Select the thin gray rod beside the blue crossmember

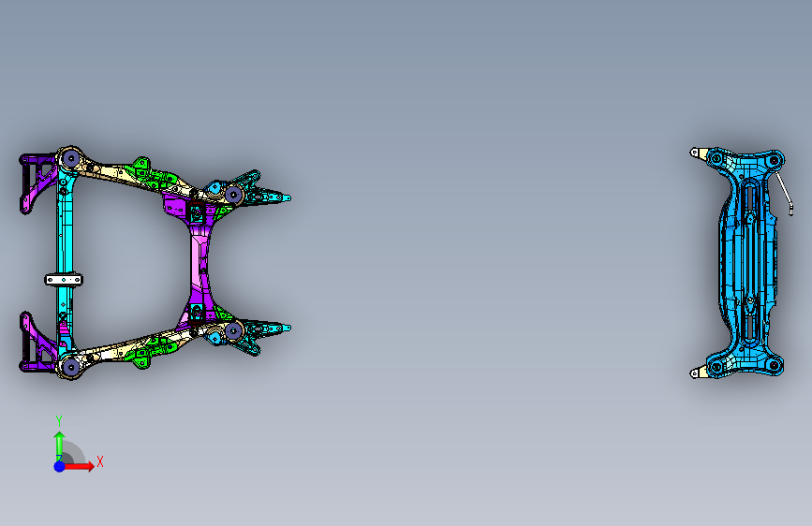coord(784,193)
